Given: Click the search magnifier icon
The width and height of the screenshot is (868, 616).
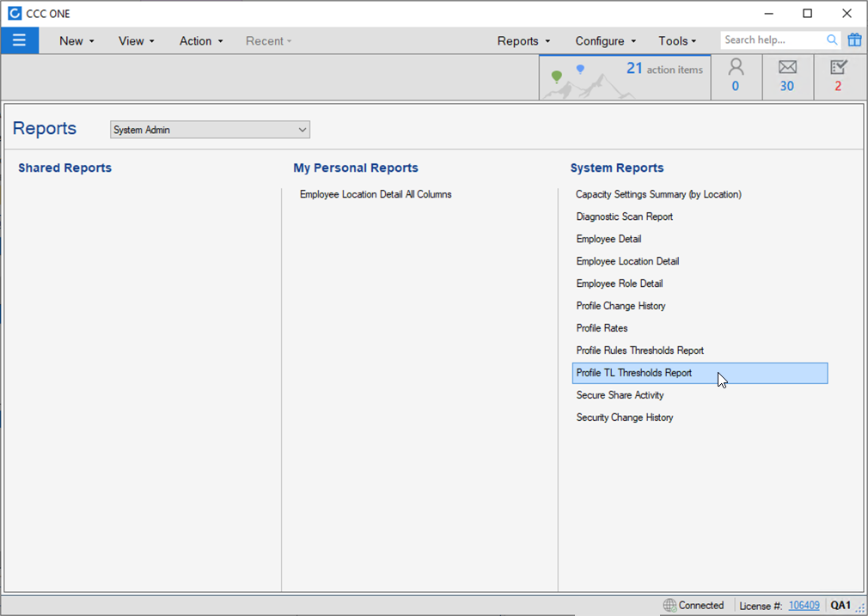Looking at the screenshot, I should [832, 40].
